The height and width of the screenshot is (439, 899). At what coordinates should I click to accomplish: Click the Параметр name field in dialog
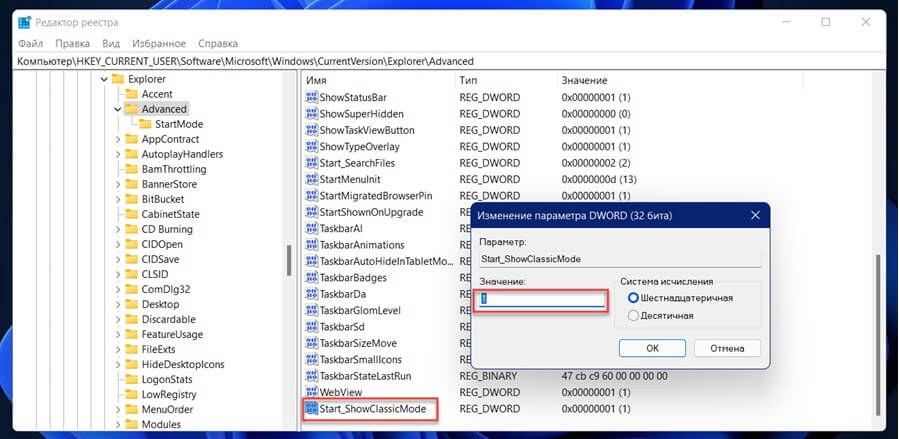[x=620, y=259]
